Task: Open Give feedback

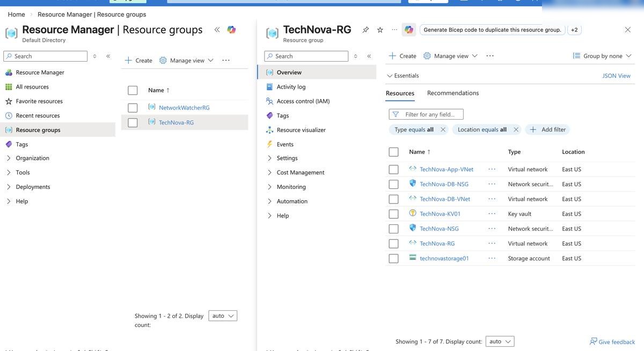Action: [x=612, y=342]
